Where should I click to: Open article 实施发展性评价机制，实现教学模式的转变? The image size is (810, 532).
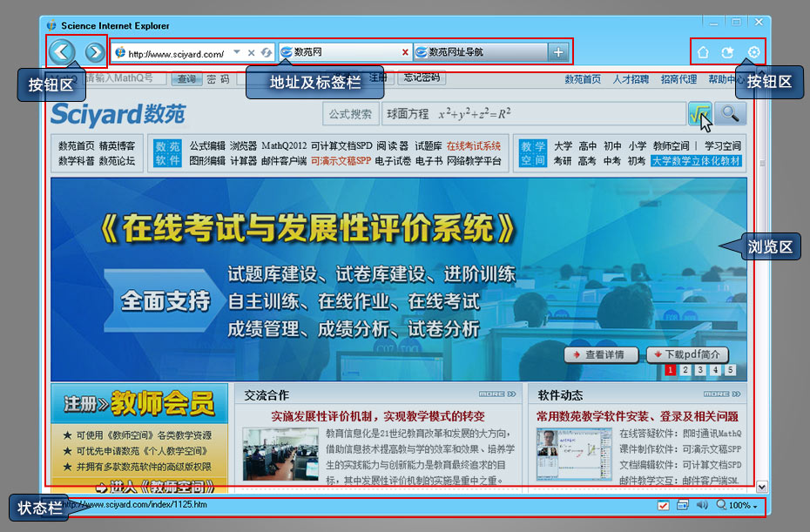(x=378, y=416)
